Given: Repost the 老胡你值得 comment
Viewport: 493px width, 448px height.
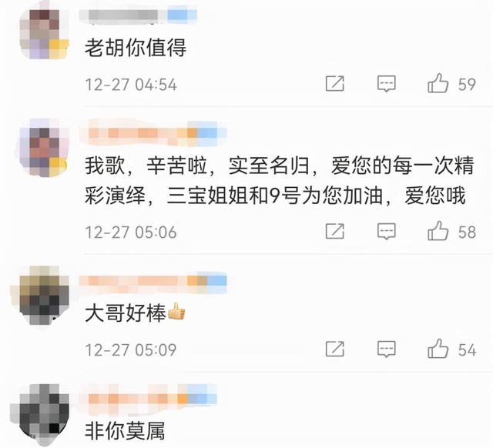Looking at the screenshot, I should click(335, 84).
